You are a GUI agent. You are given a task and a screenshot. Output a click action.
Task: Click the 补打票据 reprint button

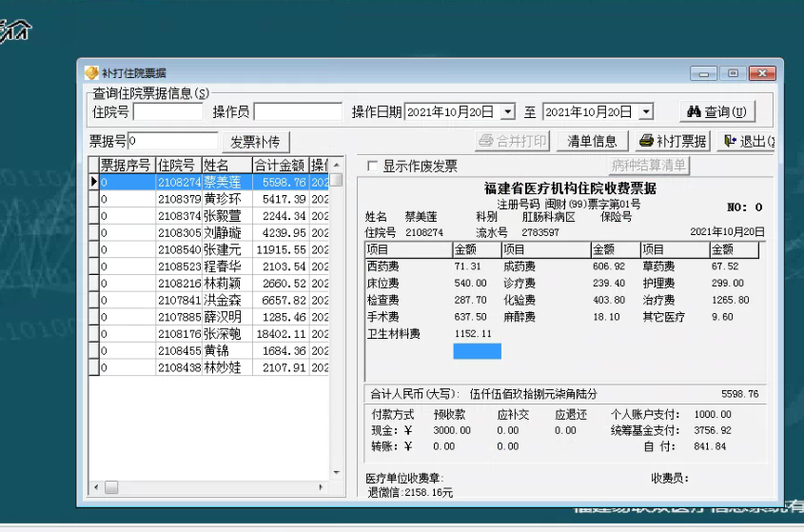(674, 141)
